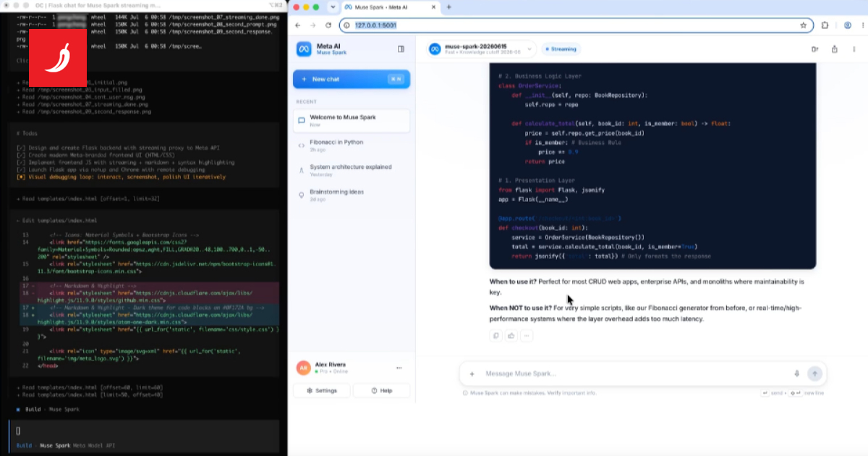The height and width of the screenshot is (456, 868).
Task: Click the theme toggle icon in chat header
Action: pos(814,49)
